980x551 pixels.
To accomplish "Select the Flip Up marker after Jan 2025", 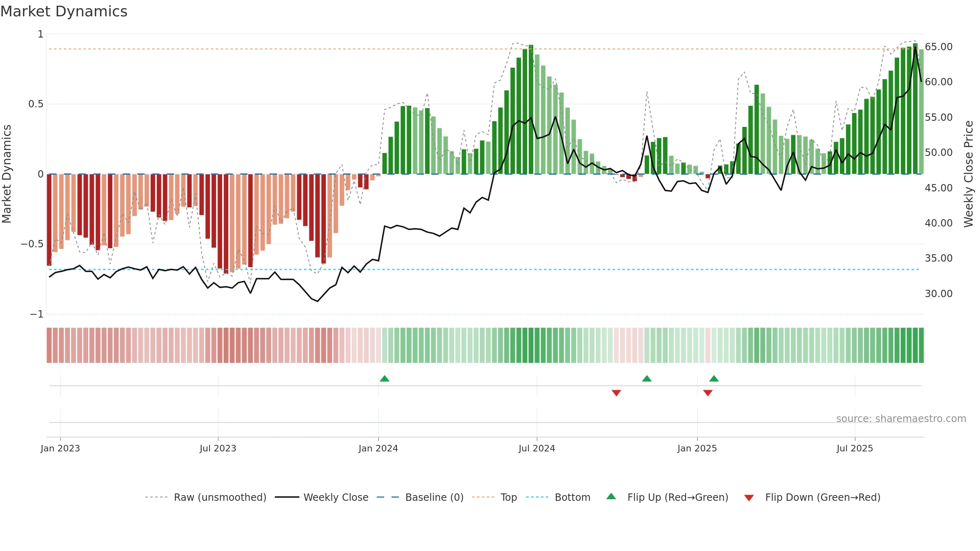I will [714, 378].
